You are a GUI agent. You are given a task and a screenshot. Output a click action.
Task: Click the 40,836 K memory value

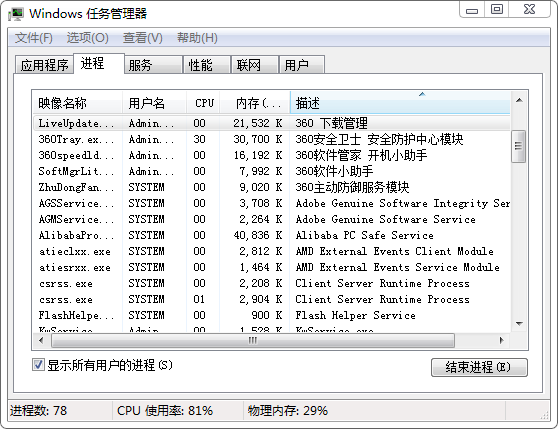[258, 235]
